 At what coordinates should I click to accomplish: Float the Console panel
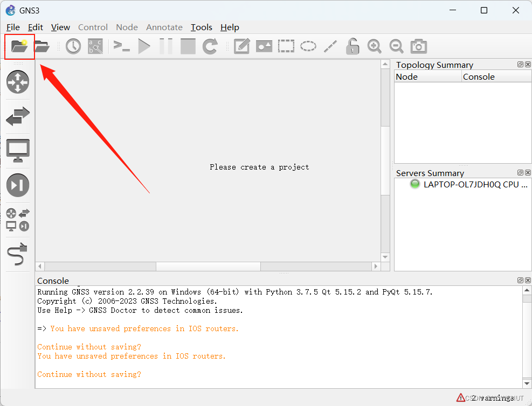[520, 280]
